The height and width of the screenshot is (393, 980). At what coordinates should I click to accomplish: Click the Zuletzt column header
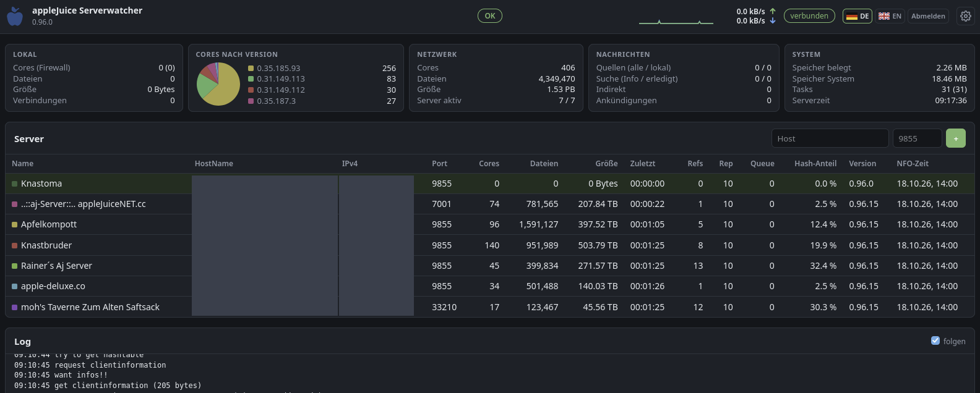coord(642,164)
